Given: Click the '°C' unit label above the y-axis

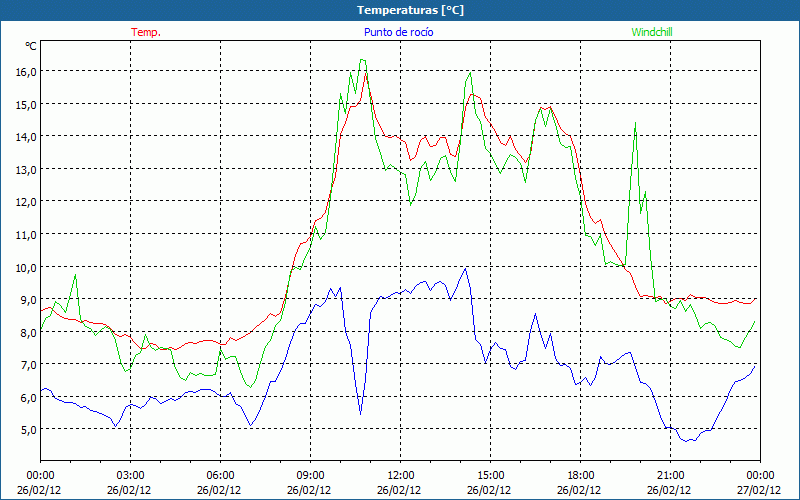Looking at the screenshot, I should (x=31, y=46).
